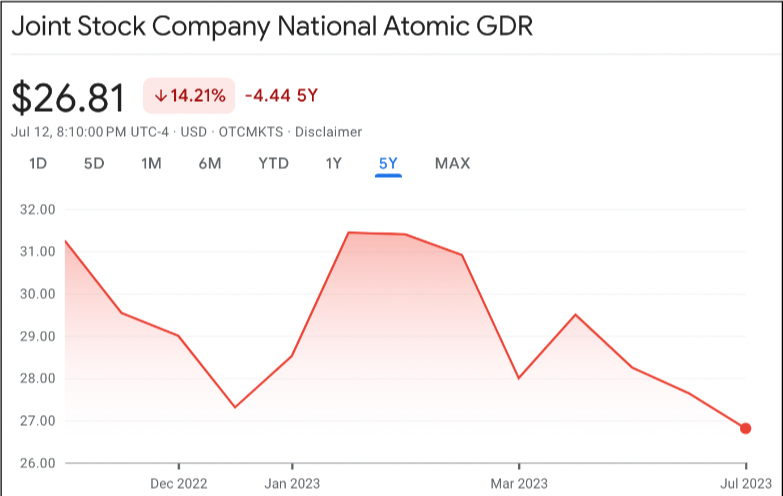Select the active 5Y tab
The width and height of the screenshot is (783, 496).
pos(389,163)
